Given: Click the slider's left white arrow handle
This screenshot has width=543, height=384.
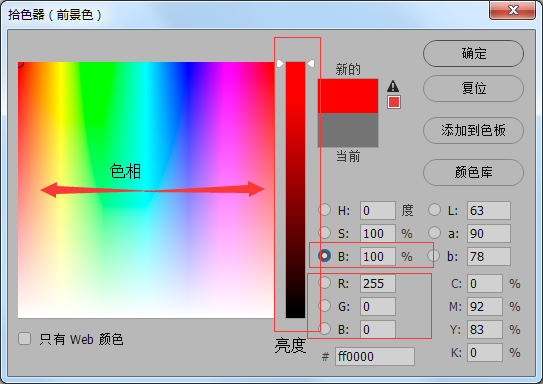Looking at the screenshot, I should click(x=280, y=64).
